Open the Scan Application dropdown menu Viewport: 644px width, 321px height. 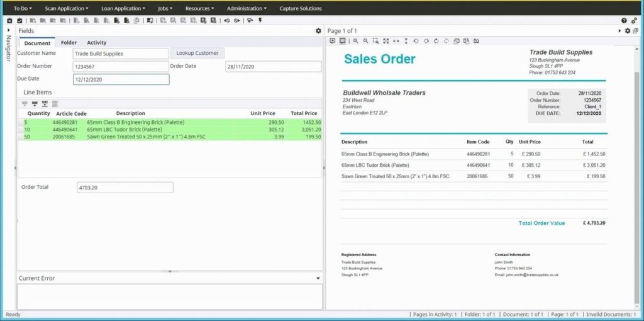click(x=66, y=9)
